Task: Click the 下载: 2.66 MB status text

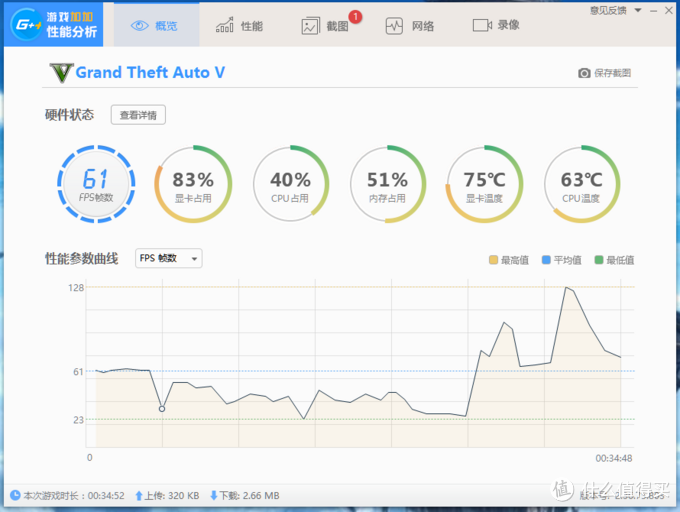Action: click(249, 496)
